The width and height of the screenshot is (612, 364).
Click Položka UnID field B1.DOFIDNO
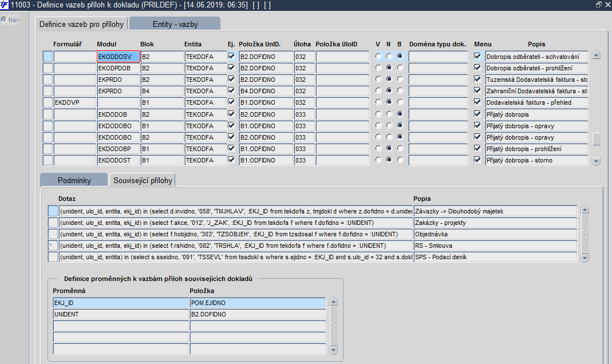click(266, 102)
